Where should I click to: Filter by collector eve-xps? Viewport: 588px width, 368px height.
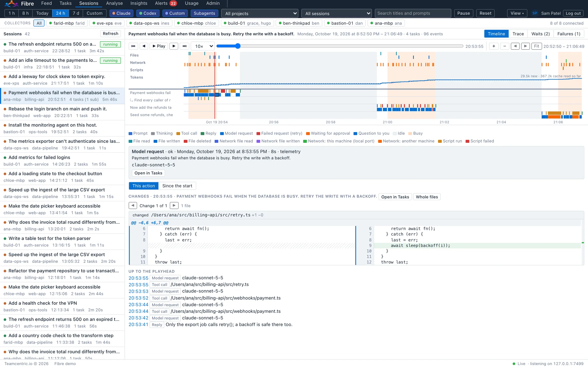tap(107, 23)
